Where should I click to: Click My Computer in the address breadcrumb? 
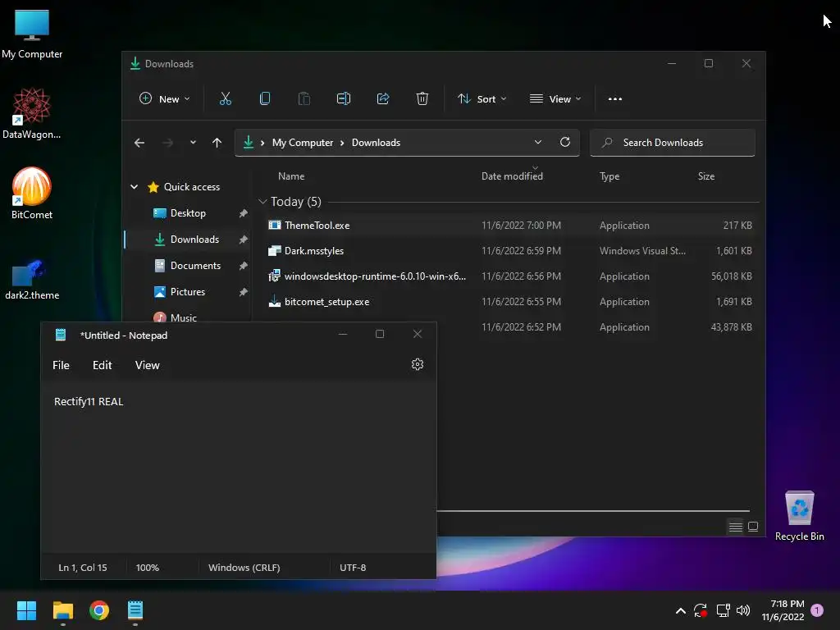point(302,143)
